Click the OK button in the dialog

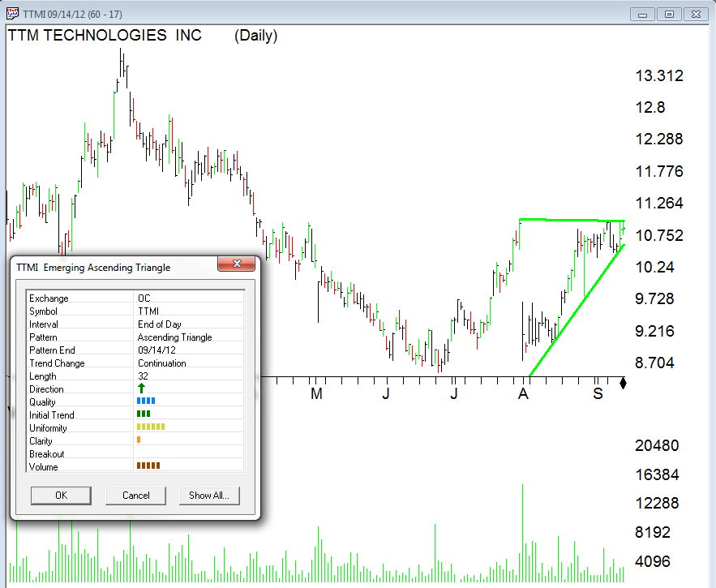coord(61,496)
